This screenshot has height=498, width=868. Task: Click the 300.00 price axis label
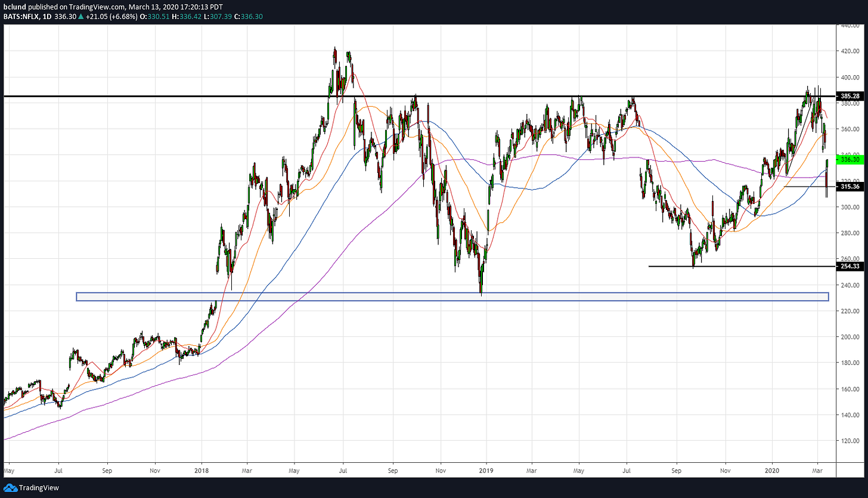(x=850, y=207)
